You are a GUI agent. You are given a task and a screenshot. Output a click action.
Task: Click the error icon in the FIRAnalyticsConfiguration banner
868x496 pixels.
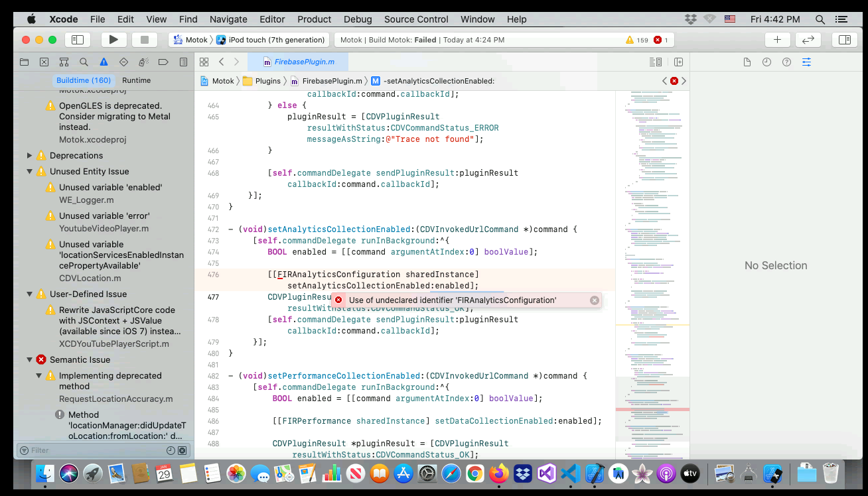tap(338, 300)
